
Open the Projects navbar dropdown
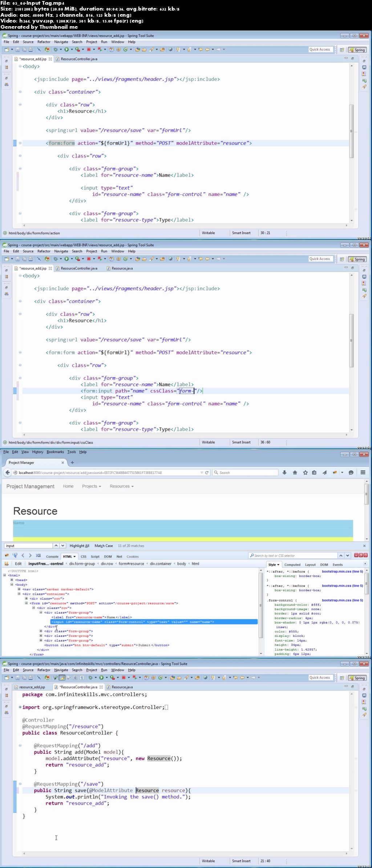(x=92, y=486)
